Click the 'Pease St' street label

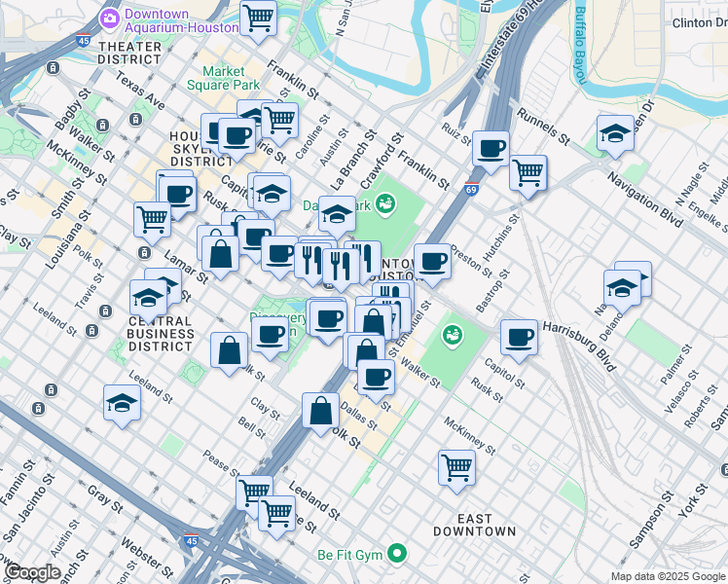point(222,463)
